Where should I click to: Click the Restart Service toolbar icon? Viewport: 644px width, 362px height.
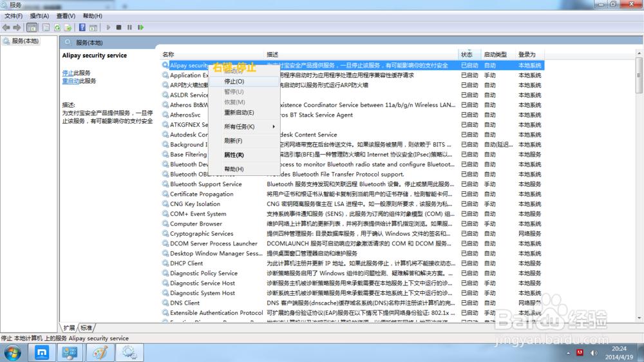(140, 28)
